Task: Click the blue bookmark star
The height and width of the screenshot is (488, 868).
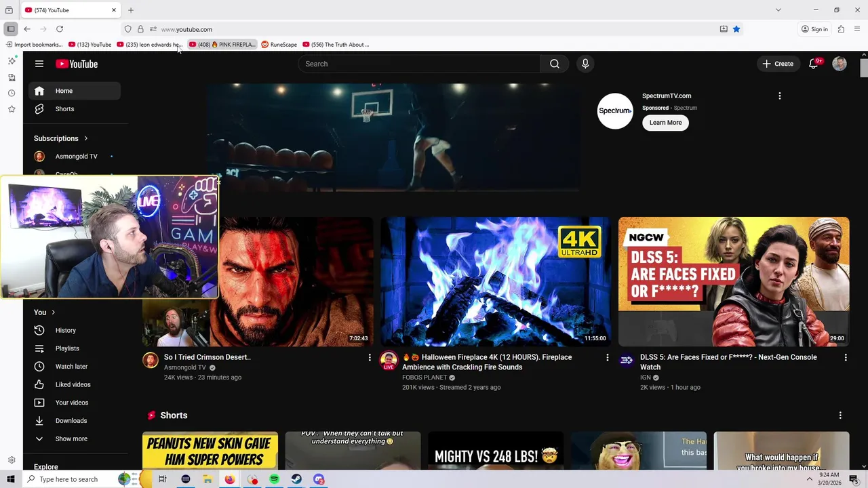Action: (736, 29)
